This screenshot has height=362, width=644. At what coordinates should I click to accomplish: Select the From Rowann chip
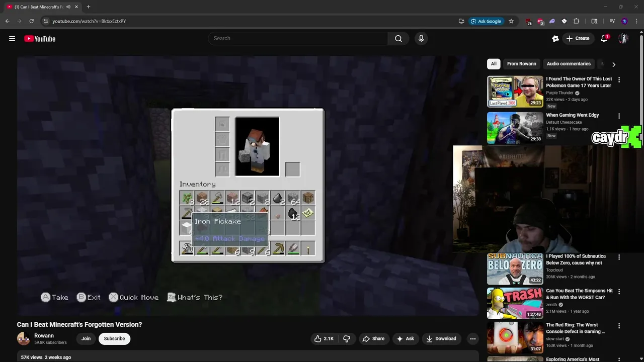(522, 64)
